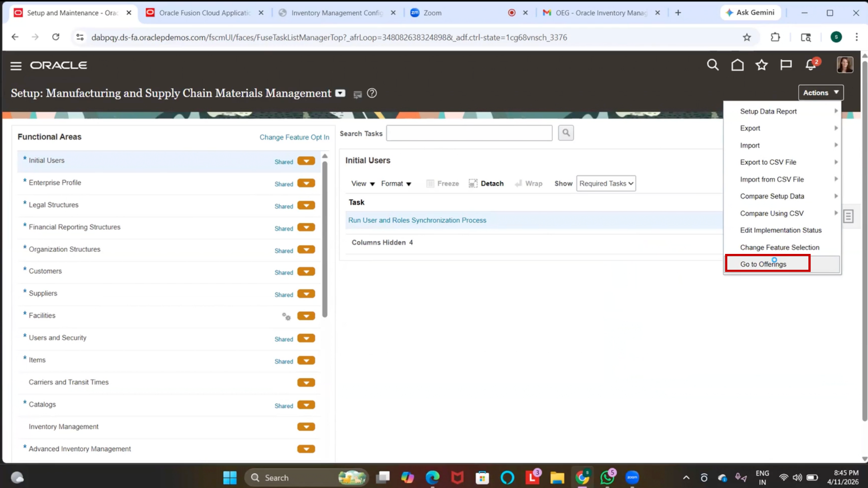Open Chrome three-dot menu
Image resolution: width=868 pixels, height=488 pixels.
coord(856,37)
